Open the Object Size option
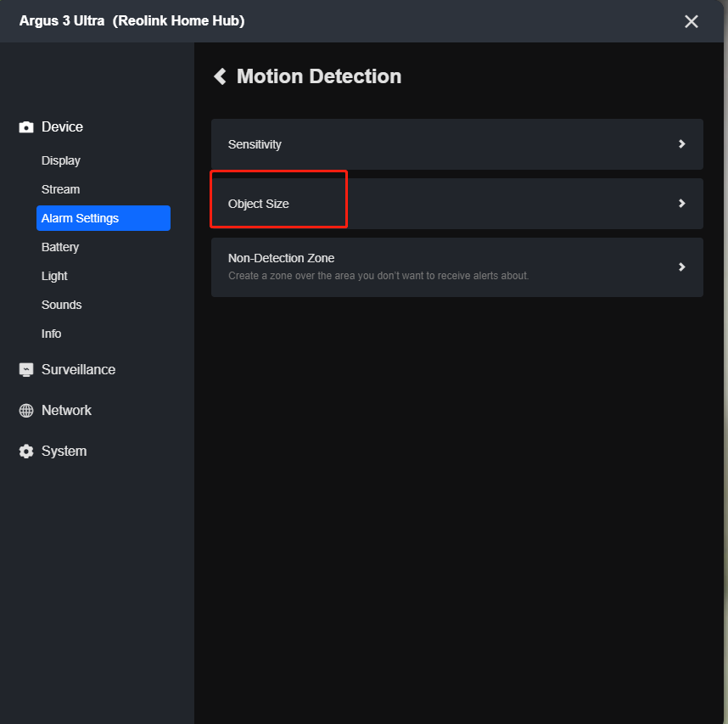 tap(456, 204)
